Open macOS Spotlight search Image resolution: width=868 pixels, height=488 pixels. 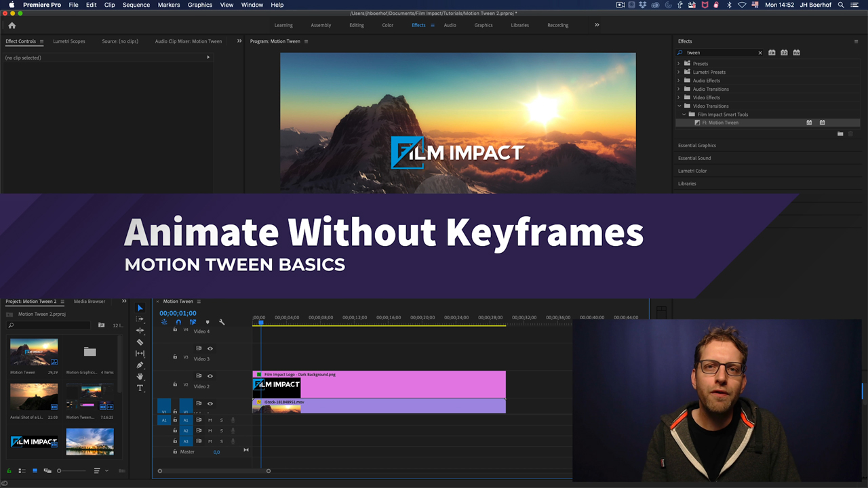tap(841, 5)
